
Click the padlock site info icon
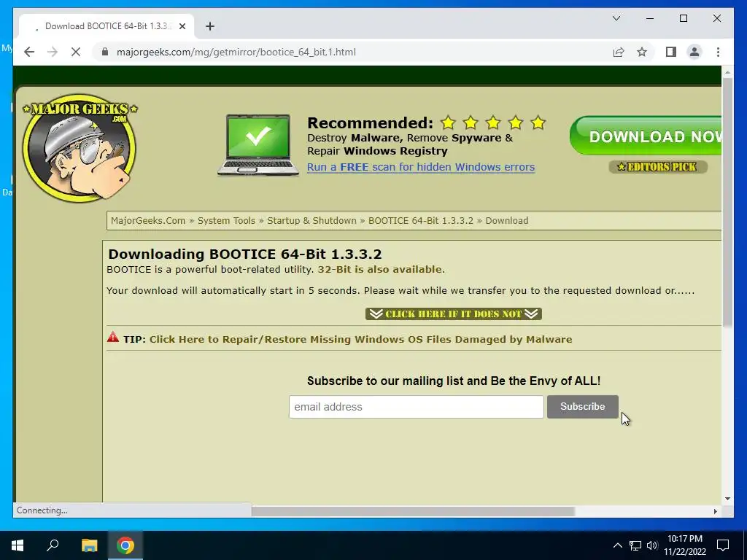[105, 52]
